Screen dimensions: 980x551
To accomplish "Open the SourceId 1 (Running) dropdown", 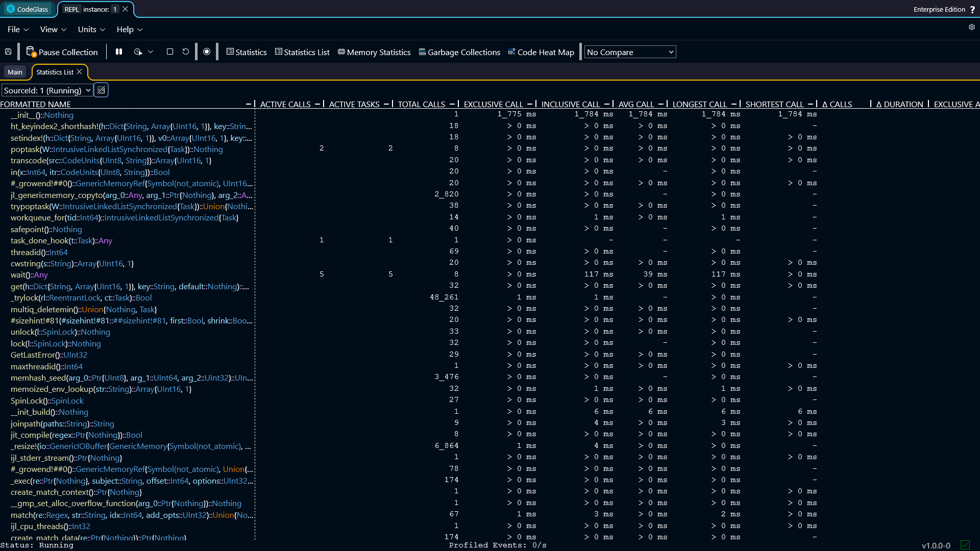I will click(x=47, y=90).
